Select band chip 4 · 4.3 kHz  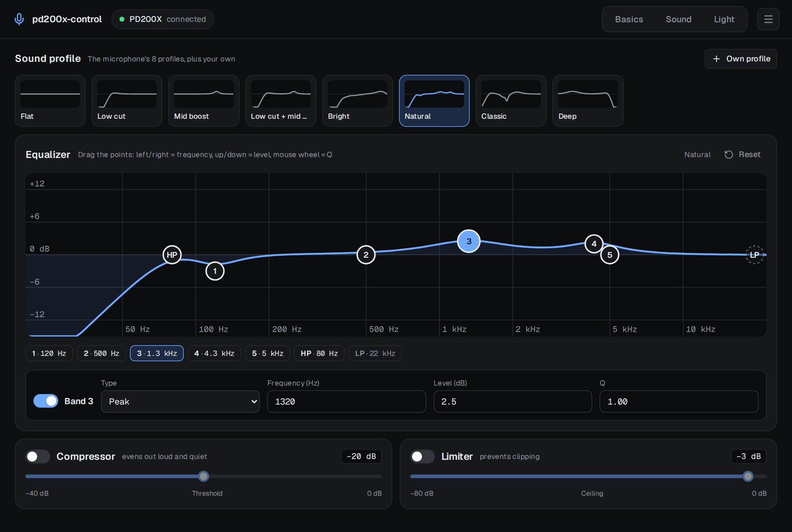(214, 353)
